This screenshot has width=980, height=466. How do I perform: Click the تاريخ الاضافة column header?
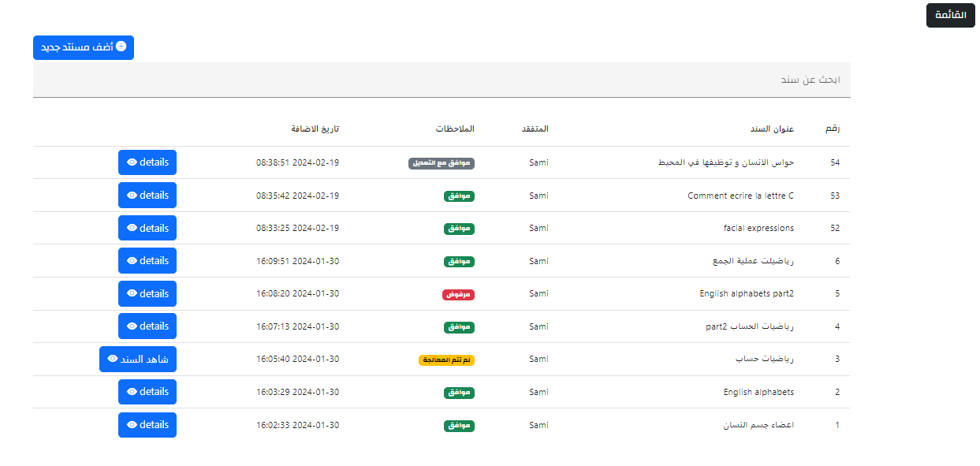315,129
